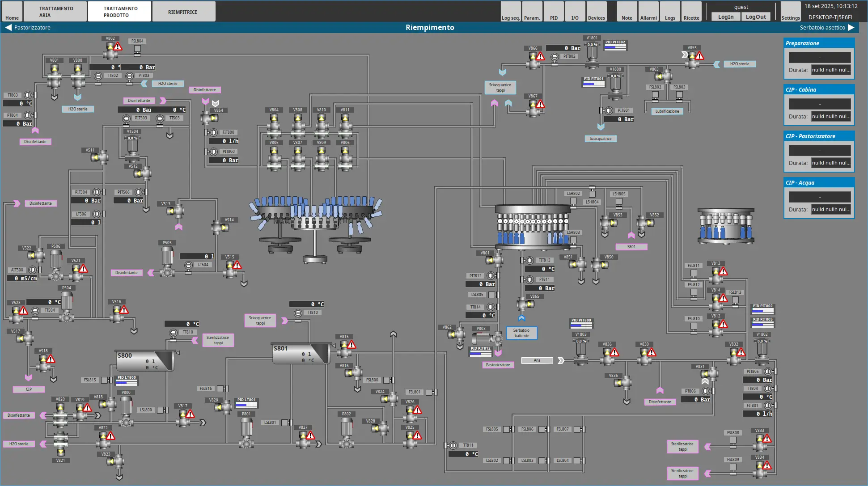
Task: Click valve V806 icon
Action: coord(345,159)
